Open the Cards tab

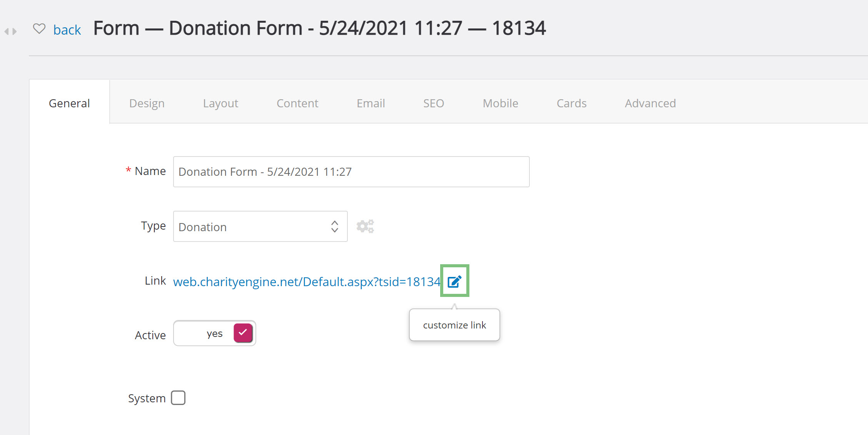[x=571, y=103]
